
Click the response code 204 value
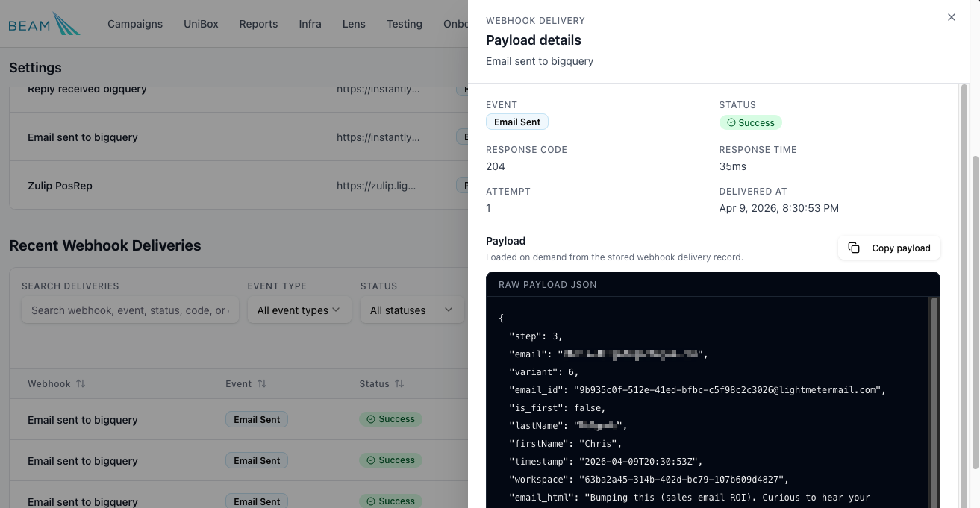[x=496, y=166]
